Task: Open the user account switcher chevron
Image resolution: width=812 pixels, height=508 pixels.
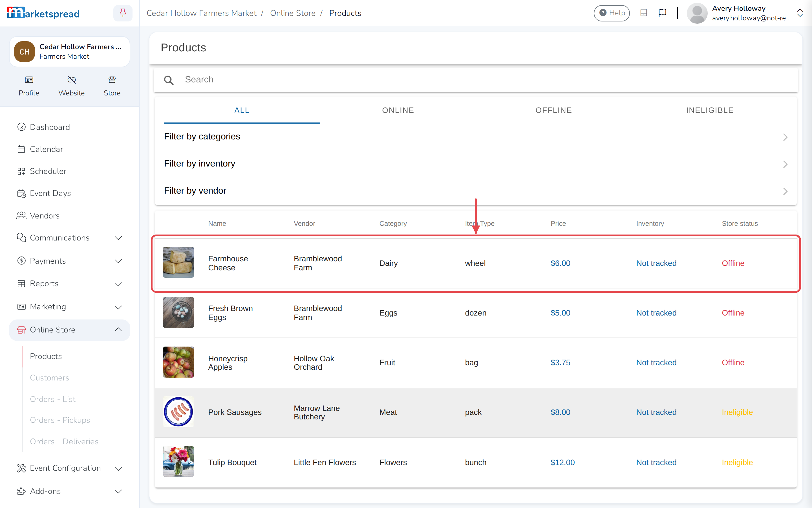Action: pos(800,13)
